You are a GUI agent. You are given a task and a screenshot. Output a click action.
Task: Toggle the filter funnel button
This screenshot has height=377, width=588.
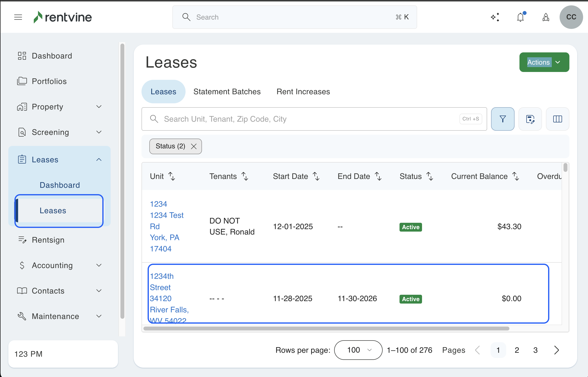503,119
